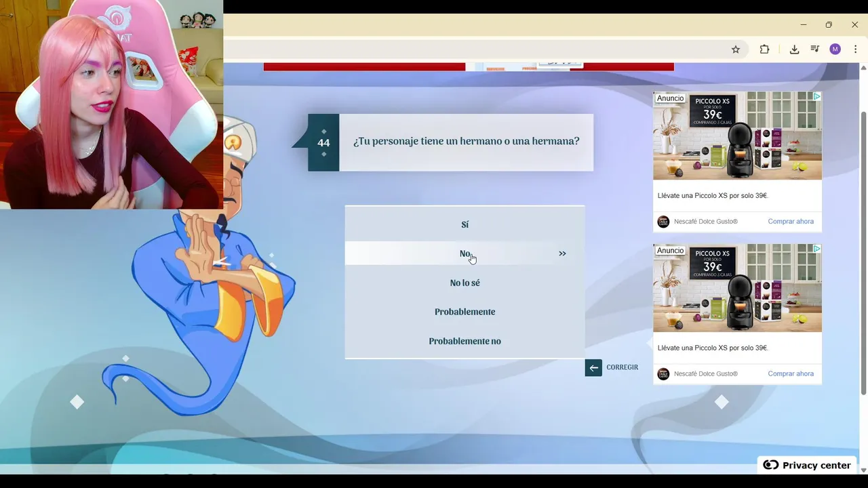Open the purple M profile avatar
The height and width of the screenshot is (488, 868).
835,49
